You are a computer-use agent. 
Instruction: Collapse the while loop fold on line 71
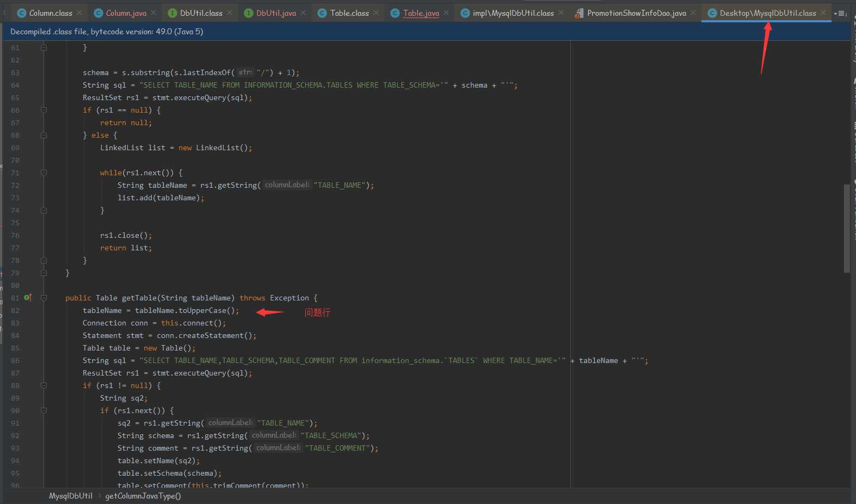(44, 173)
